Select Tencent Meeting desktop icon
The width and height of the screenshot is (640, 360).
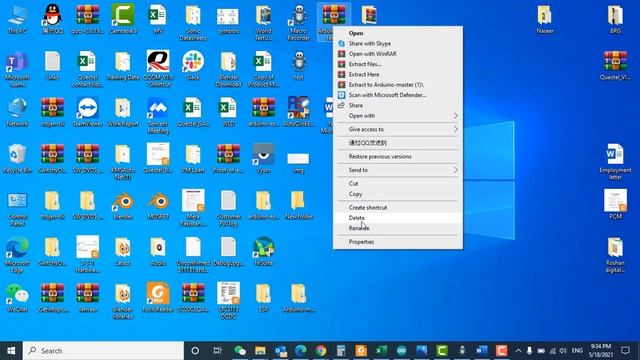coord(158,116)
